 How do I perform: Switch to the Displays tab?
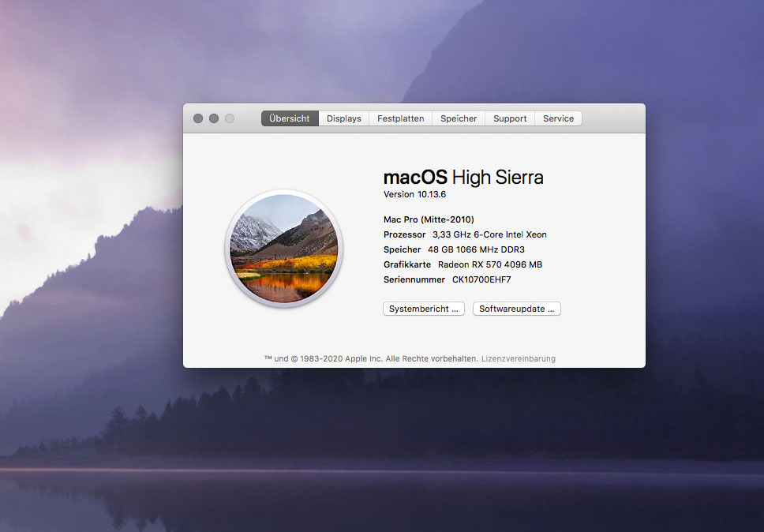point(344,118)
